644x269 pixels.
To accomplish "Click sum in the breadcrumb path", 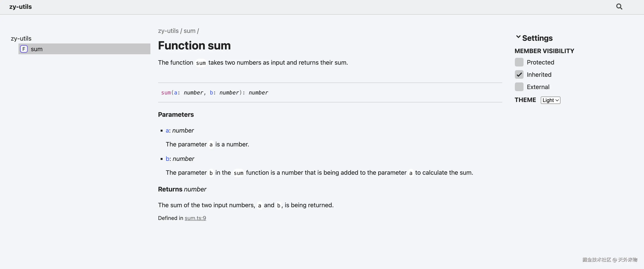I will 190,31.
